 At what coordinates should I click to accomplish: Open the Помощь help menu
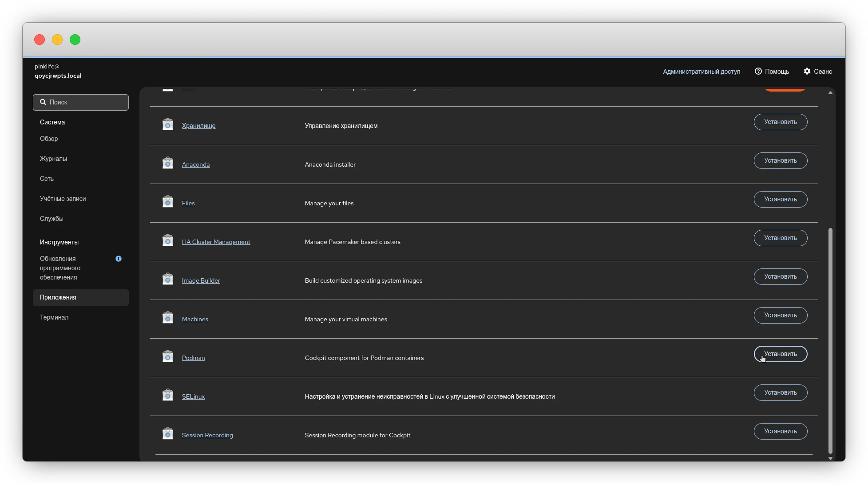772,71
